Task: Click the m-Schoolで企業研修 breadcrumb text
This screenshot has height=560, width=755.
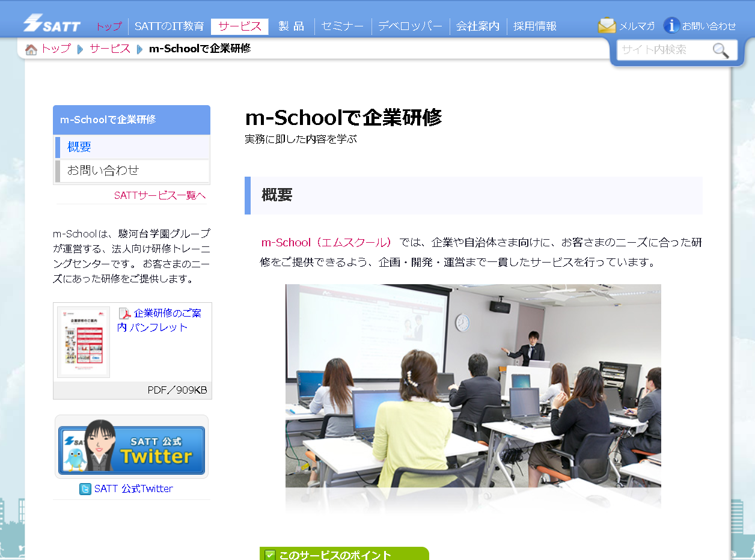Action: (x=200, y=49)
